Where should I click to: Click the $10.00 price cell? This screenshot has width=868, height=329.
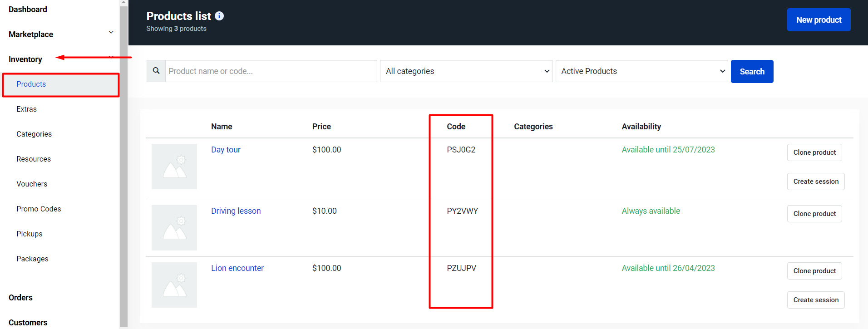[324, 211]
